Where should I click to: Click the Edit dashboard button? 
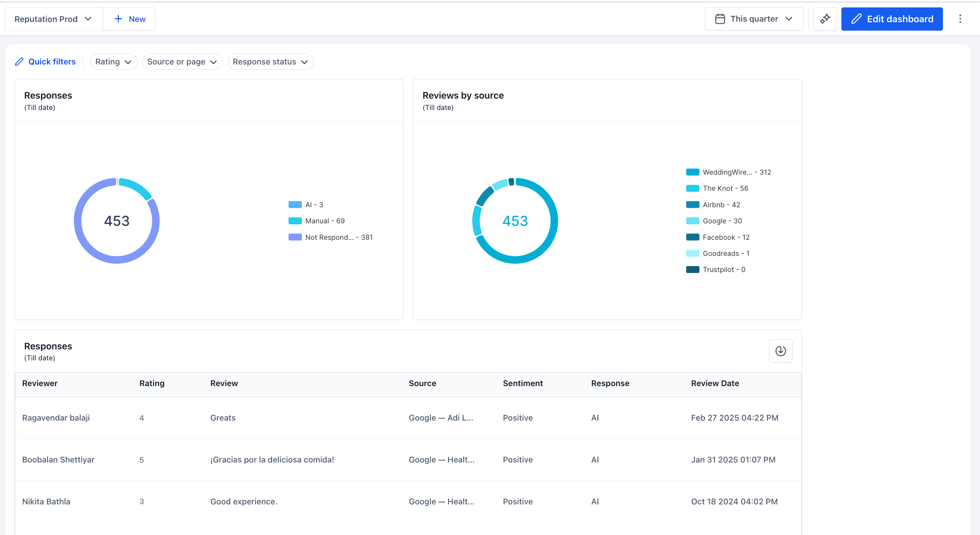892,19
